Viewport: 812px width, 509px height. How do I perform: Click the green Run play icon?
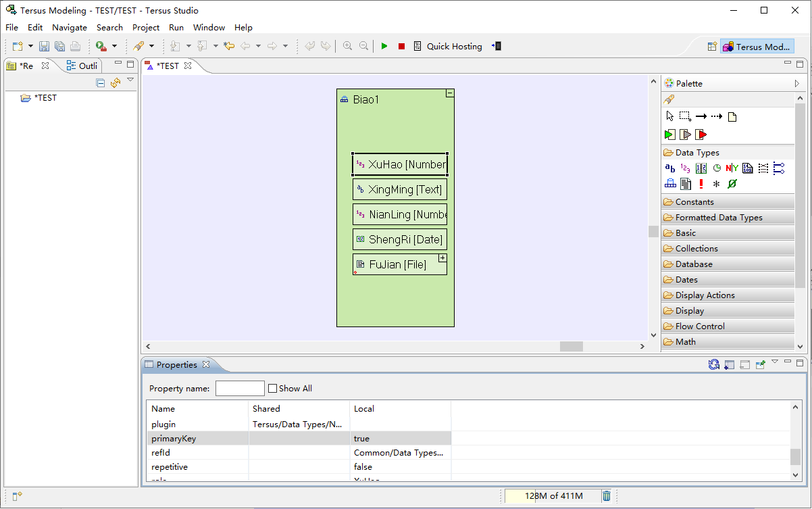point(384,46)
